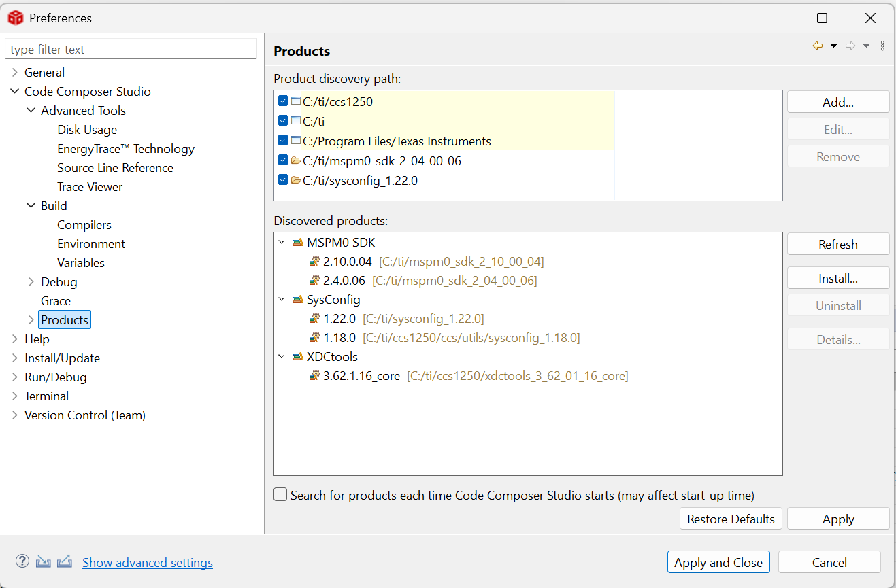Click the icon beside SysConfig 1.22.0

(x=314, y=319)
